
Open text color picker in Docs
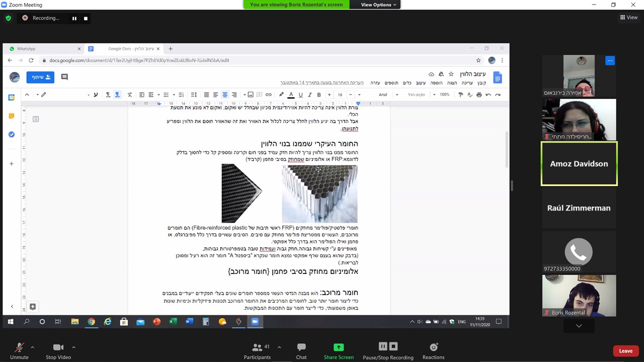tap(291, 95)
